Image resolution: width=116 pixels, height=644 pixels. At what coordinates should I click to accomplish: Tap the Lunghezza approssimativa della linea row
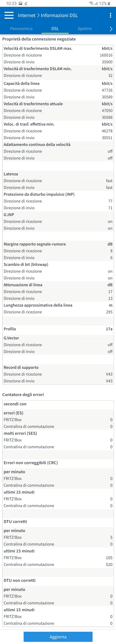click(58, 305)
